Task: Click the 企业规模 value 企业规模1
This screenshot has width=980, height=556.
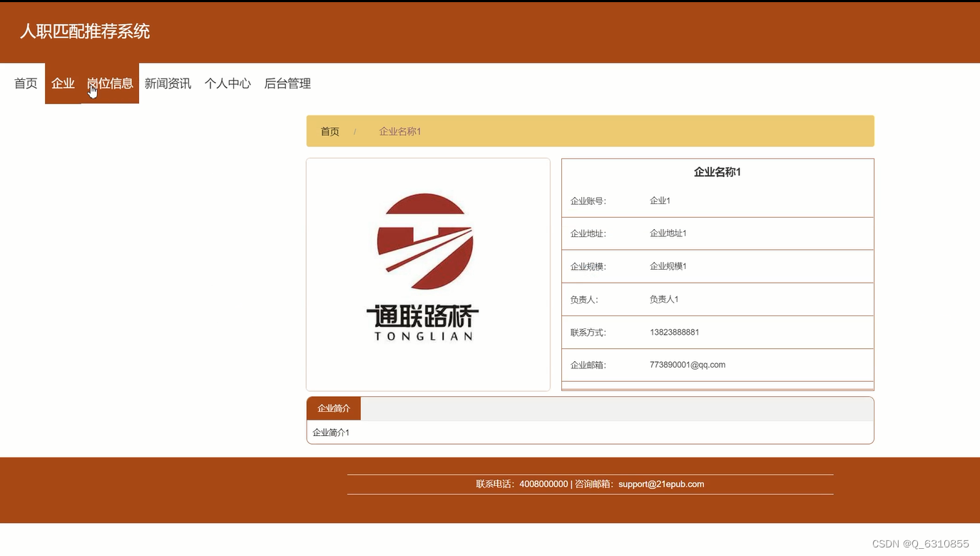Action: tap(668, 266)
